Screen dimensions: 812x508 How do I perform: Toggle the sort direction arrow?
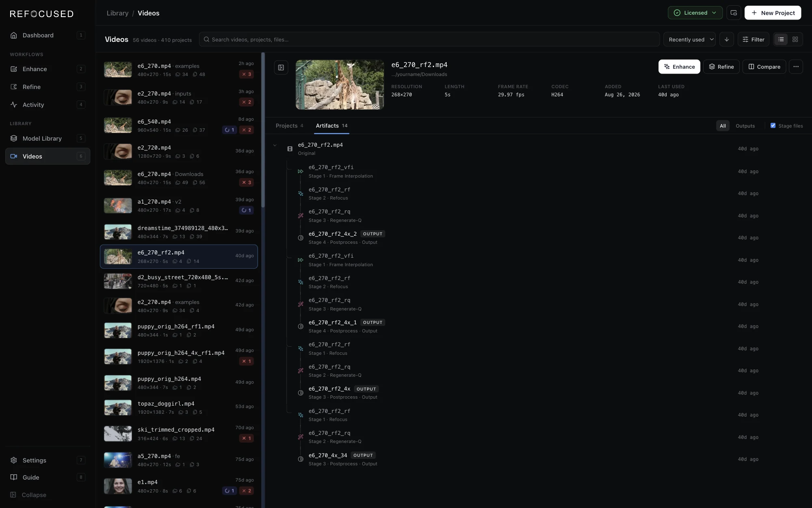point(727,39)
